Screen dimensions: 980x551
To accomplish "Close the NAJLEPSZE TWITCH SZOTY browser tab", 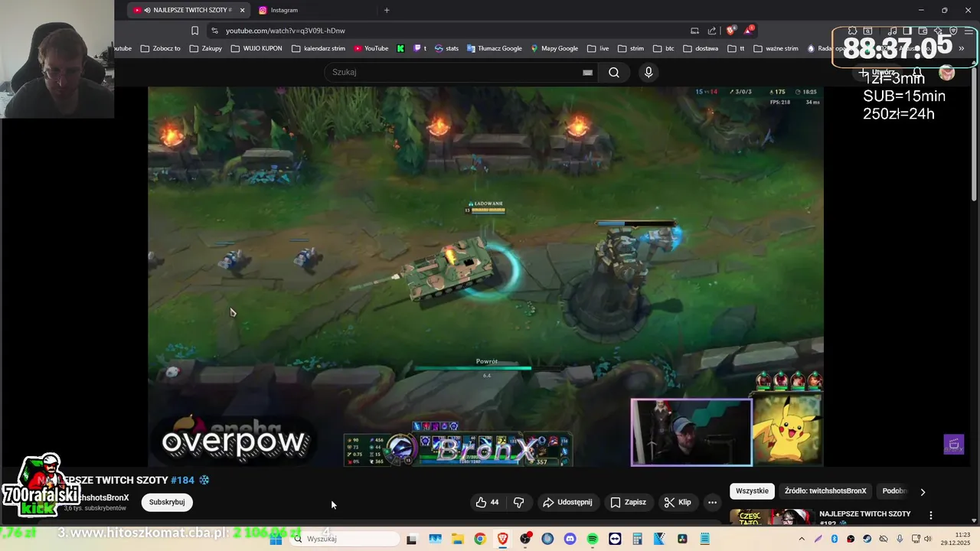I will (243, 10).
